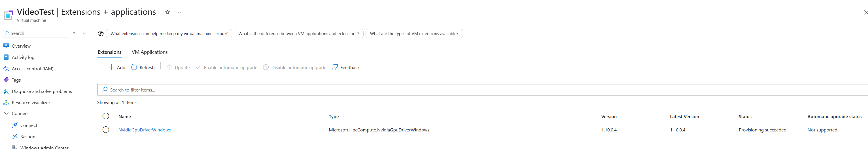Click the Add plus icon

click(111, 67)
